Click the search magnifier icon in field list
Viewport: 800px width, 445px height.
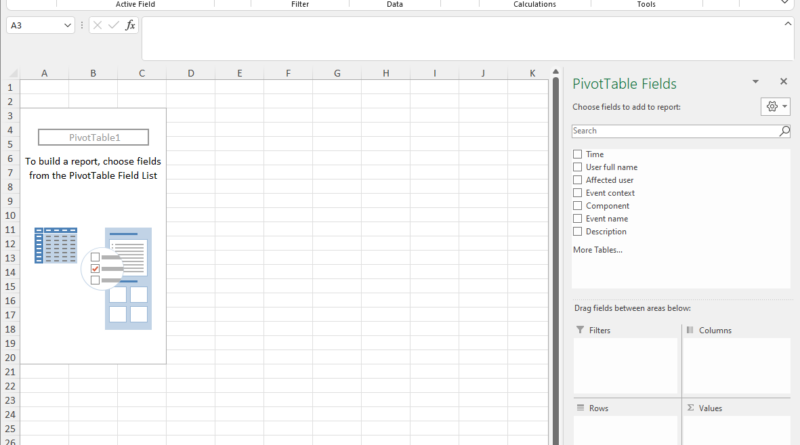point(784,131)
